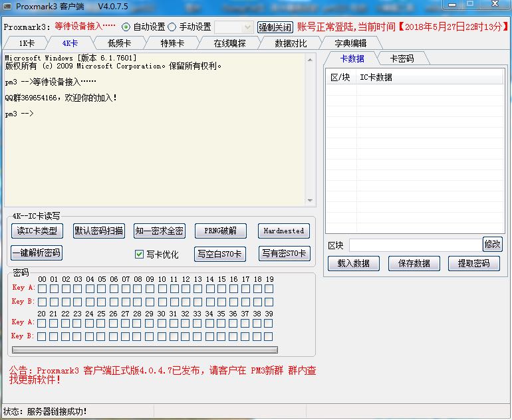Screen dimensions: 512x420
Task: Open the port dropdown next to 手动设置
Action: pos(234,27)
